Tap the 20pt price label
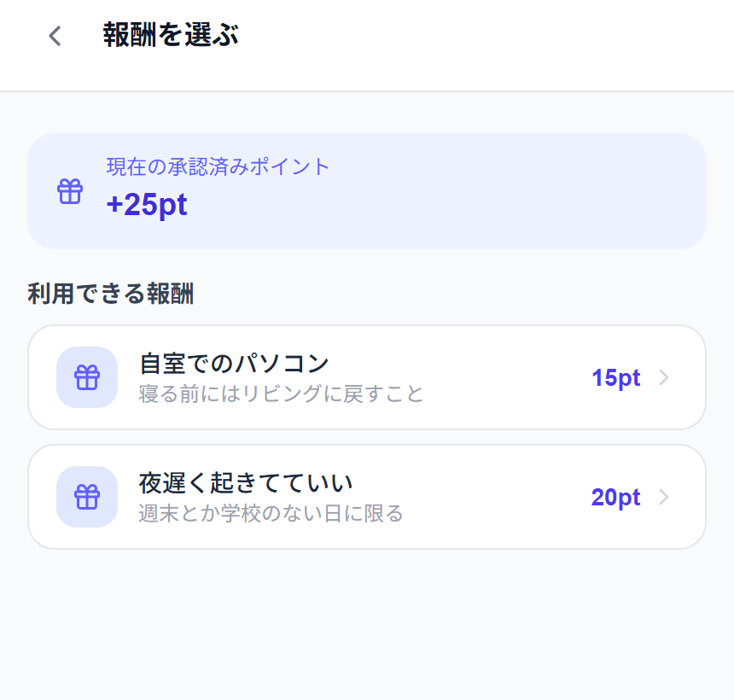 [x=615, y=496]
